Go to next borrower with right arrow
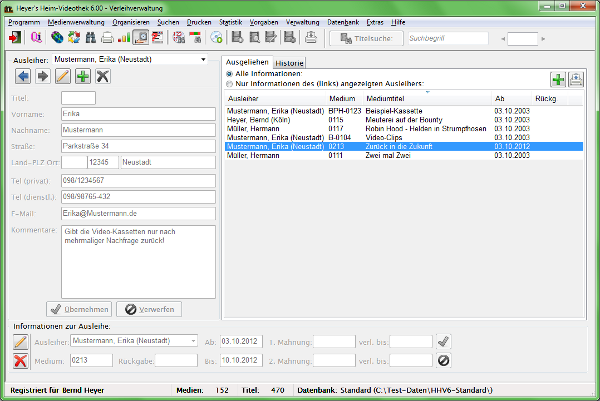600x401 pixels. click(x=42, y=77)
